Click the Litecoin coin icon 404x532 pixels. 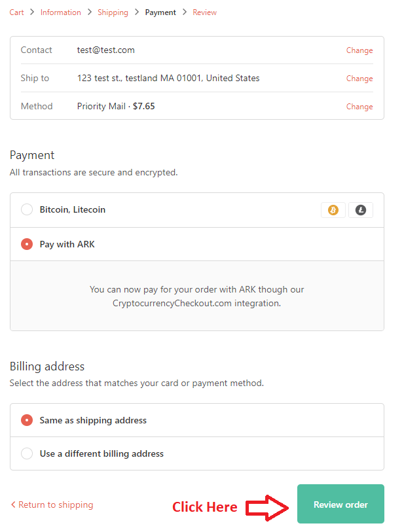[x=361, y=210]
